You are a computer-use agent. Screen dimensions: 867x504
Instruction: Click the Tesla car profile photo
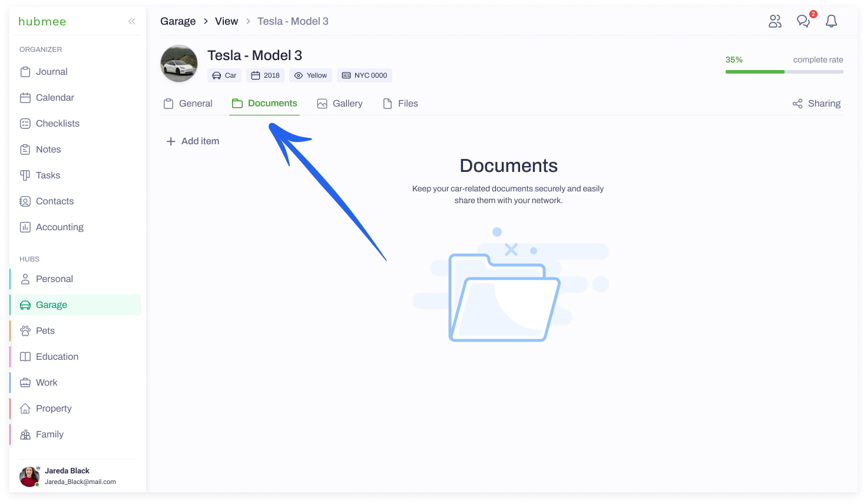pyautogui.click(x=179, y=64)
